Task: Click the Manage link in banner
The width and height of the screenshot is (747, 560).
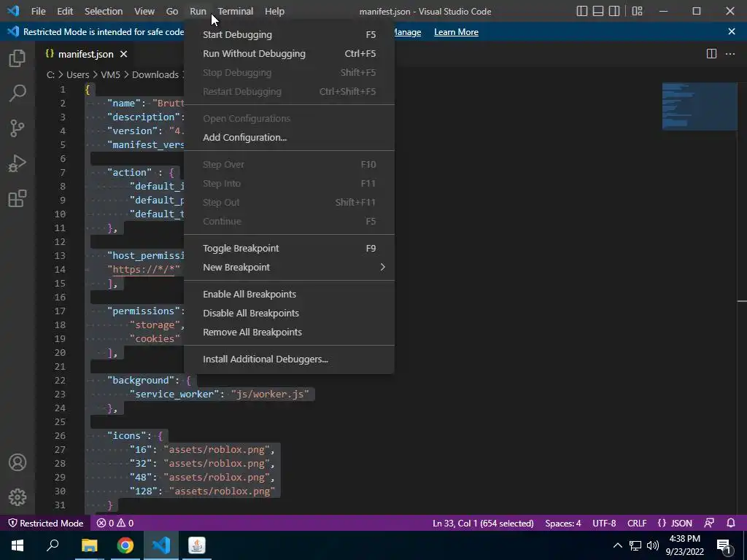Action: tap(407, 32)
